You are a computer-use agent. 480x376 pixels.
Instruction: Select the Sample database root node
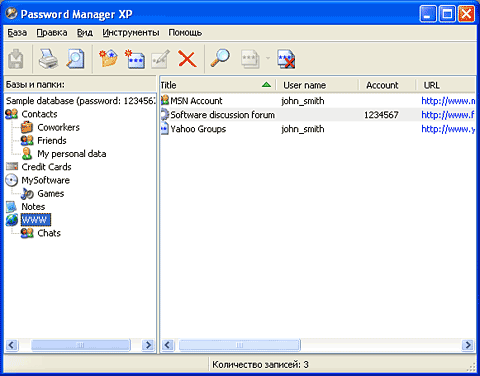pos(80,101)
